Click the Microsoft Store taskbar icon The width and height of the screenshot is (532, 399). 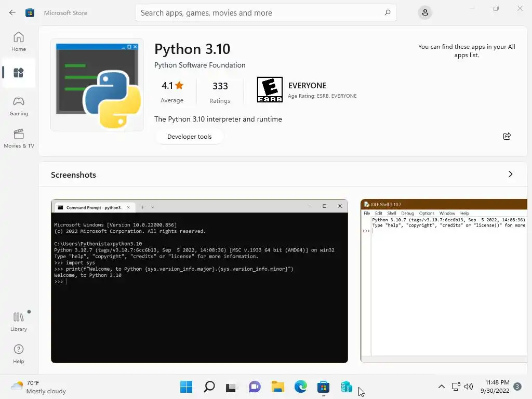[x=323, y=387]
